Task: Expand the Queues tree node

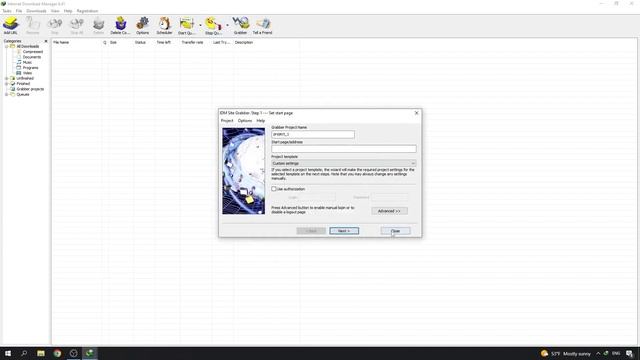Action: click(x=7, y=94)
